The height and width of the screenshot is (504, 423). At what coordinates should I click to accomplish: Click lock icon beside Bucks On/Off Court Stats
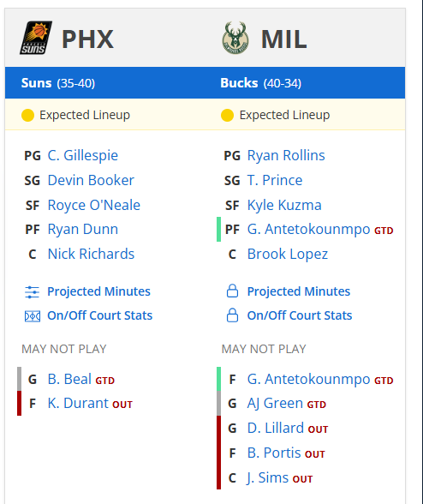(x=232, y=315)
